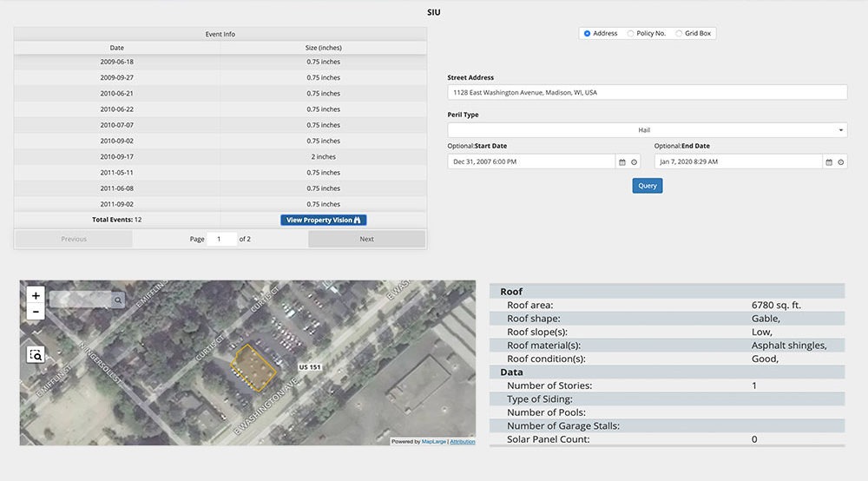Click the US 151 road label

[310, 367]
